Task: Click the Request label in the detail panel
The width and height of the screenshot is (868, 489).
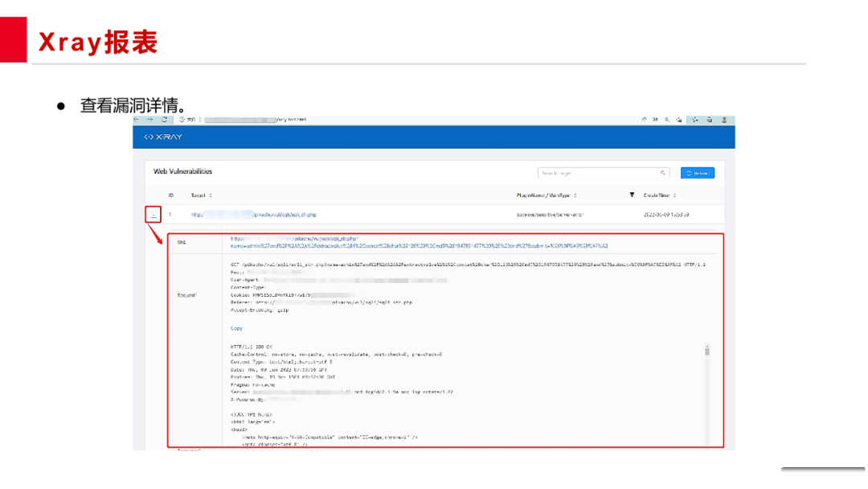Action: pyautogui.click(x=187, y=295)
